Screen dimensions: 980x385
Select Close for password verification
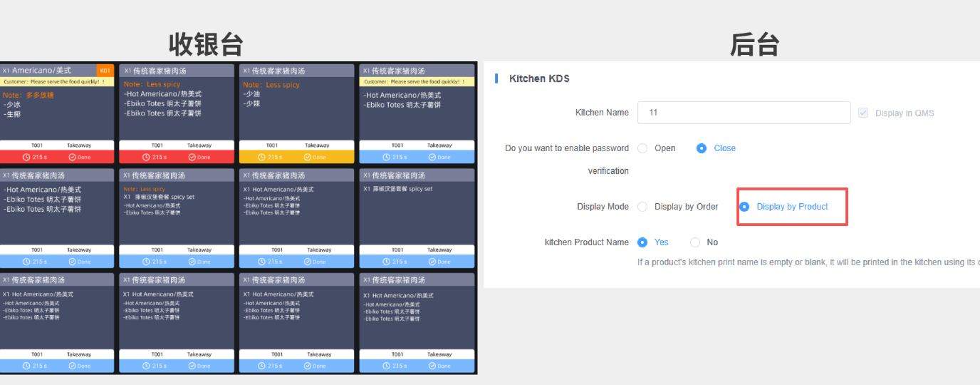702,148
